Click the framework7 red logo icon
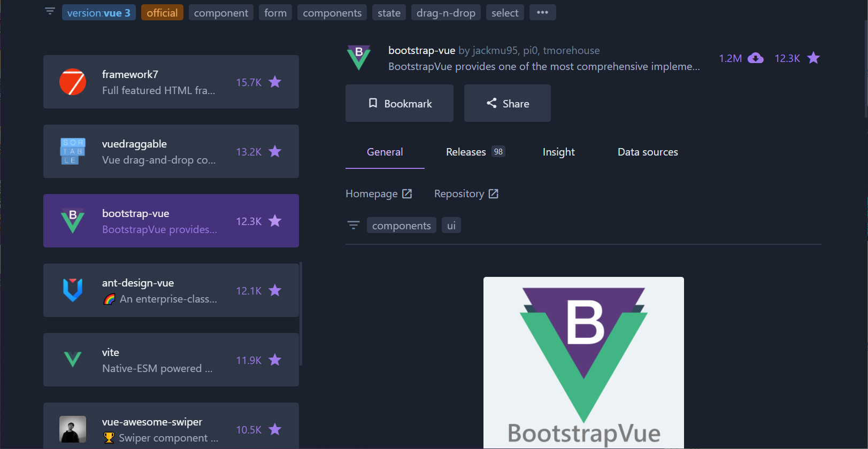The width and height of the screenshot is (868, 449). 73,82
